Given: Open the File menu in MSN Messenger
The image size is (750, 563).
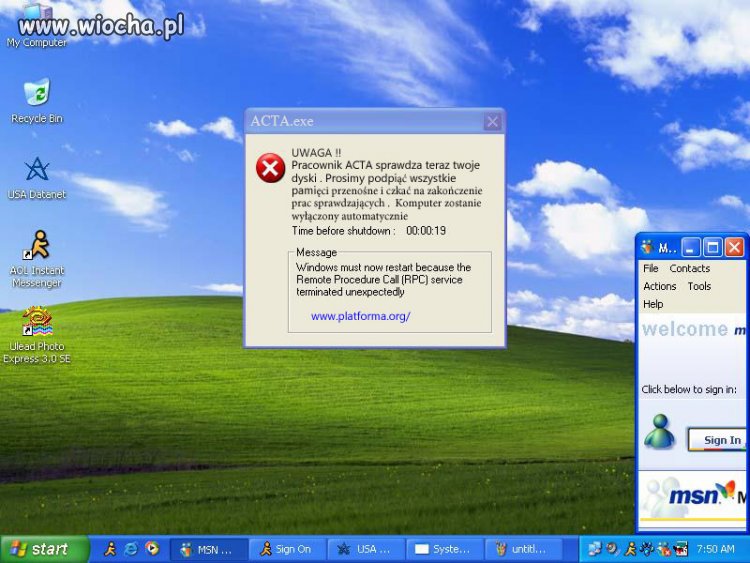Looking at the screenshot, I should [651, 268].
